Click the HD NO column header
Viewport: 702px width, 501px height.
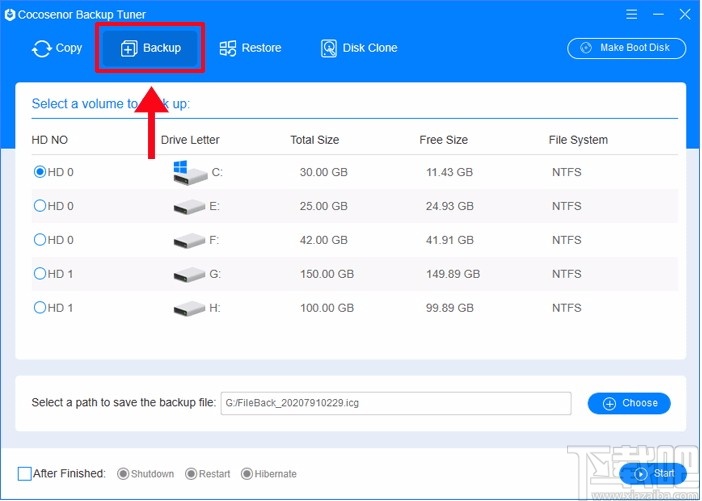pyautogui.click(x=50, y=140)
